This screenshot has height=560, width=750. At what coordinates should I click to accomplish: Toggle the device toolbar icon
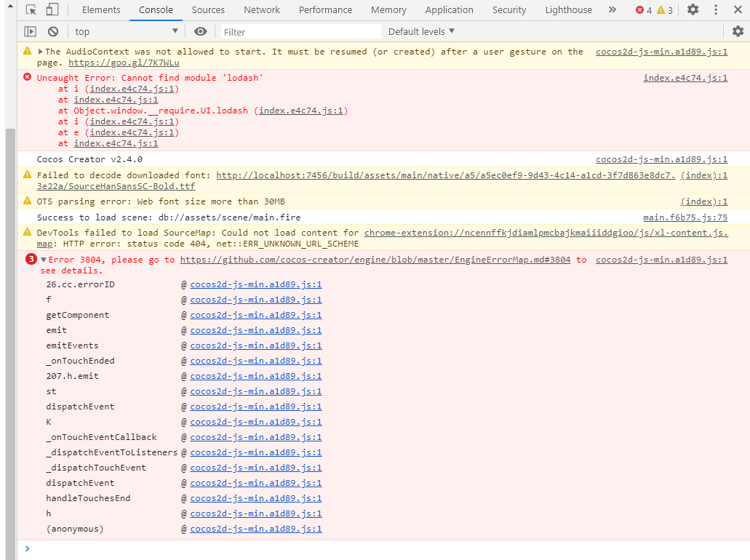pos(52,9)
